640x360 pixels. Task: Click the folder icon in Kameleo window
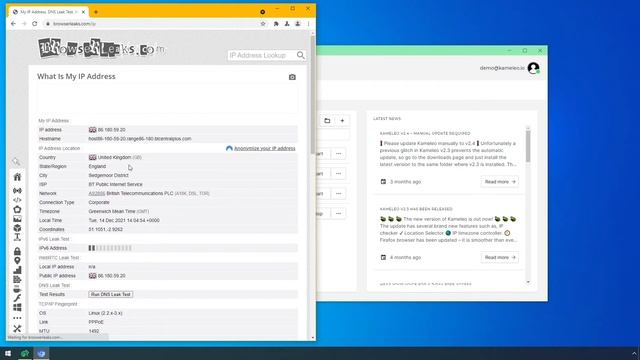coord(327,121)
